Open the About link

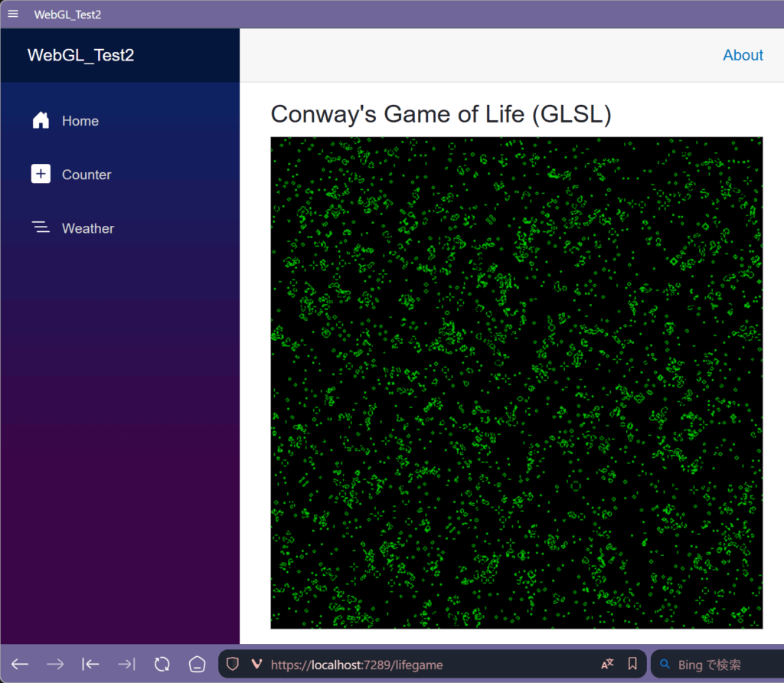tap(743, 55)
